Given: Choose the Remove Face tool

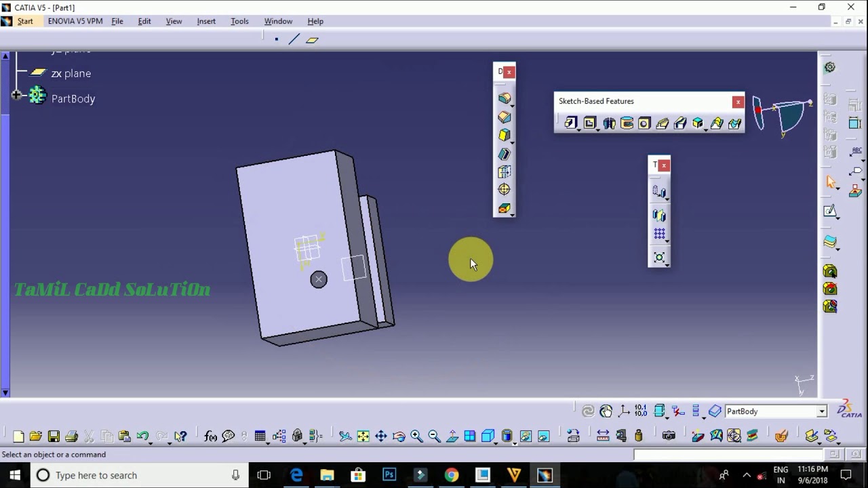Looking at the screenshot, I should pos(504,209).
